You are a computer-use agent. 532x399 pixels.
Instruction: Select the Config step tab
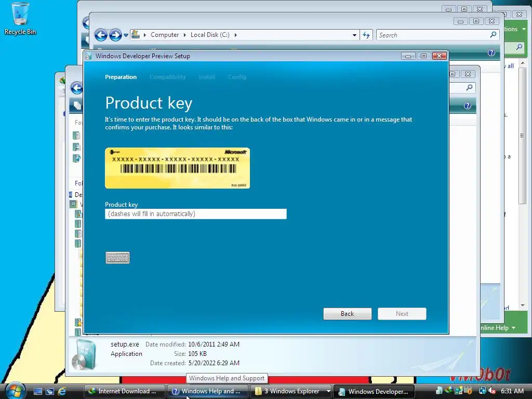(237, 77)
